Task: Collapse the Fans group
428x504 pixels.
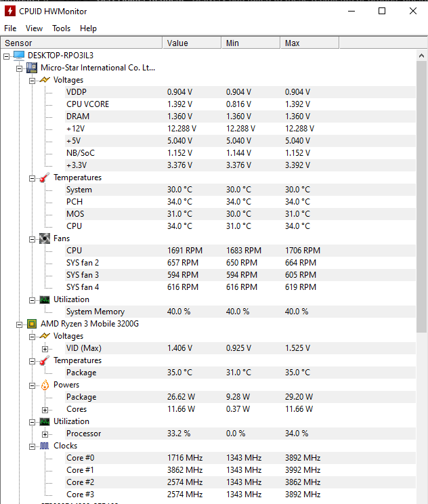Action: (32, 239)
